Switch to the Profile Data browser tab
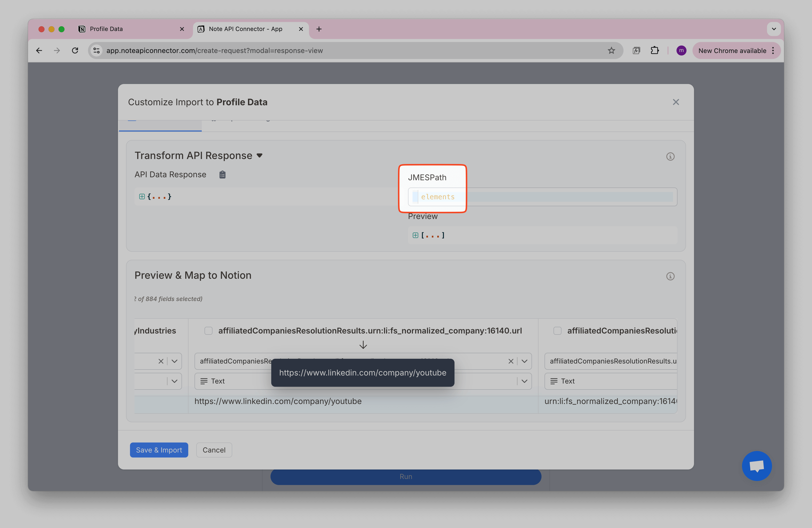The height and width of the screenshot is (528, 812). pos(131,29)
